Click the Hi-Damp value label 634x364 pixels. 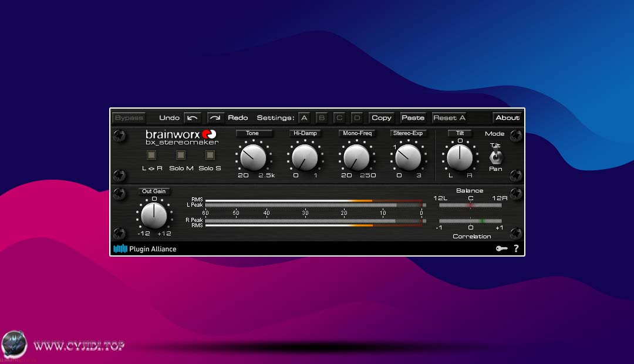coord(305,133)
